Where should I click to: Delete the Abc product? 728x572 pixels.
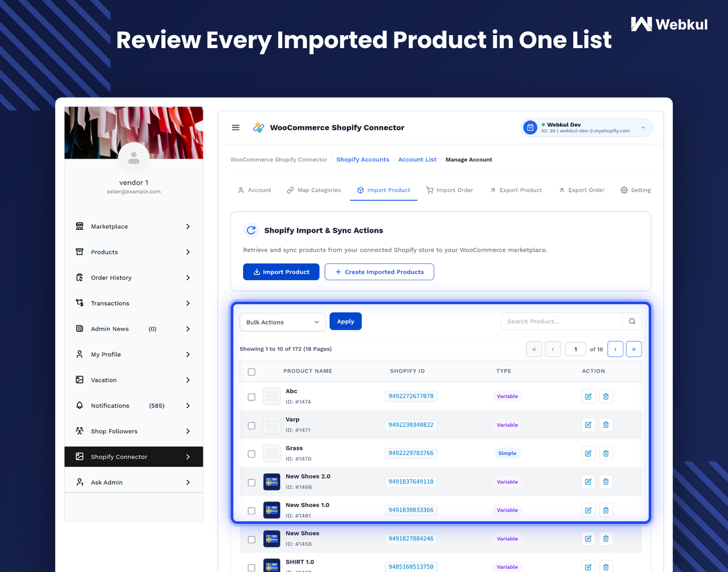606,396
